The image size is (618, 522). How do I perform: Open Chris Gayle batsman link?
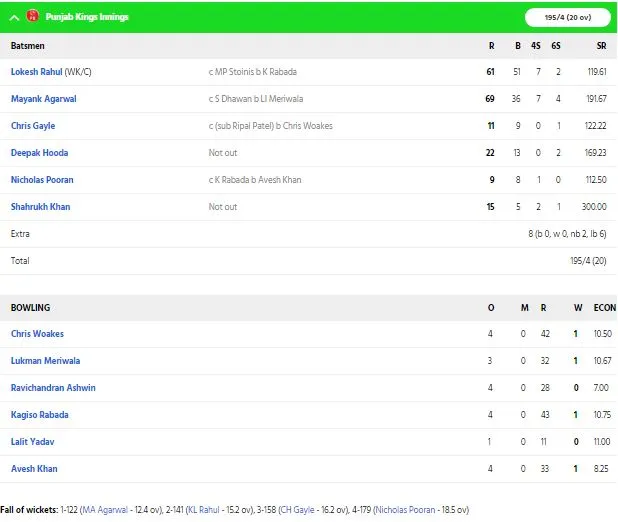coord(33,126)
